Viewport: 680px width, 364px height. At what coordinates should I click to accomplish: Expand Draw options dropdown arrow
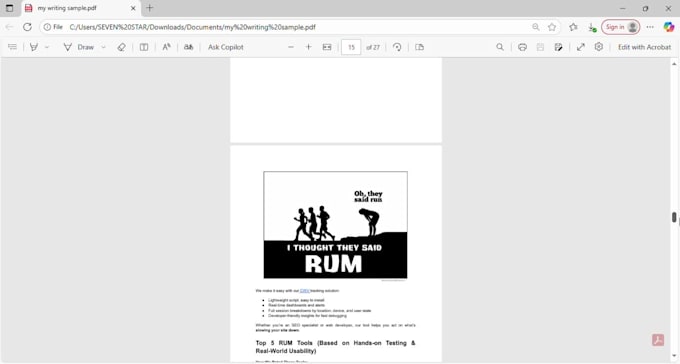pyautogui.click(x=103, y=47)
